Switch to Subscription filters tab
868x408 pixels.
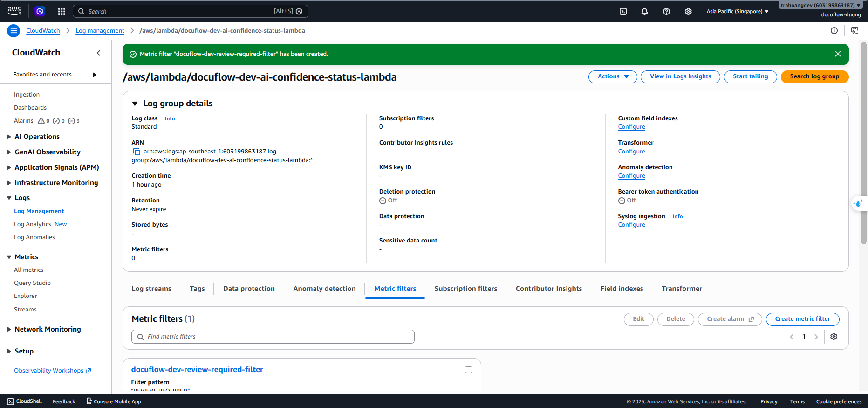(x=466, y=289)
